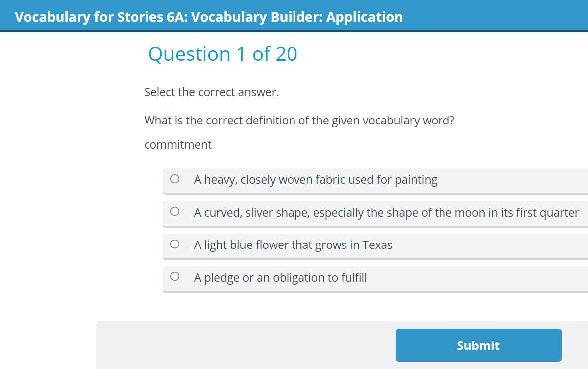The width and height of the screenshot is (588, 369).
Task: Click the 'Select the correct answer.' instruction
Action: (x=211, y=92)
